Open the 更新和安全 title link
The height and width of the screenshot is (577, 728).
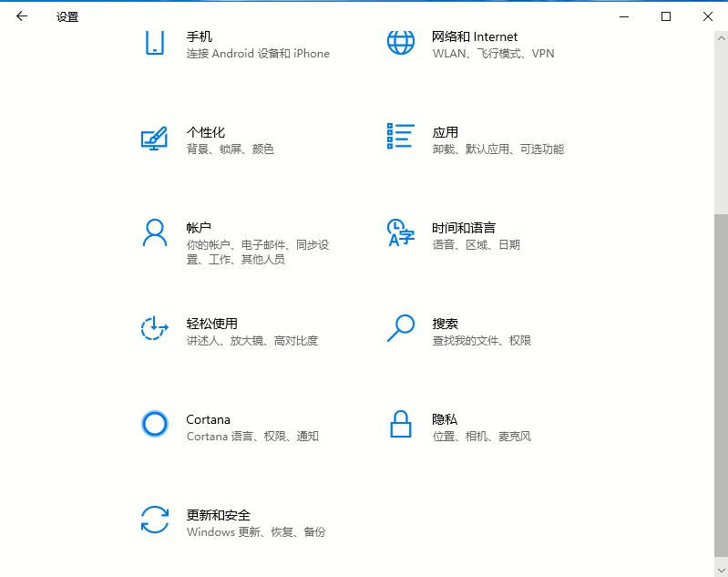(219, 515)
